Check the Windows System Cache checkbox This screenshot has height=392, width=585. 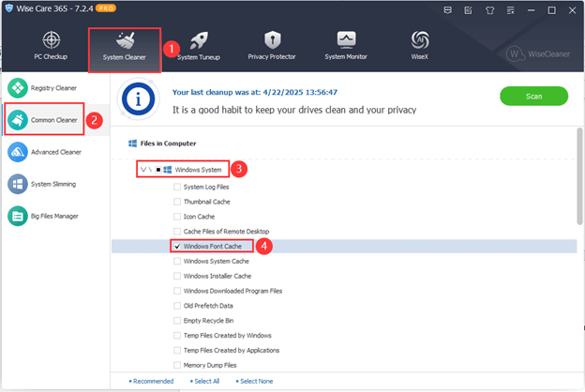177,262
